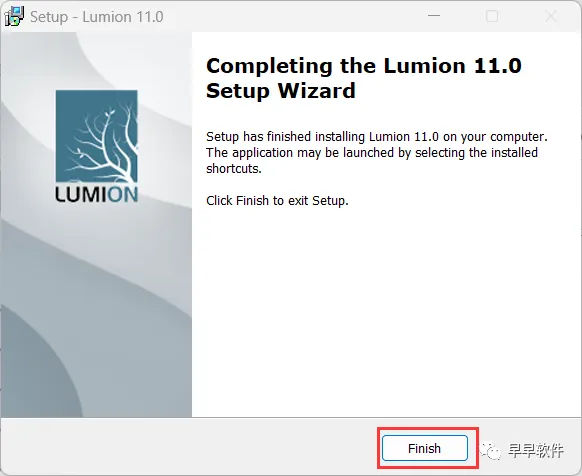582x476 pixels.
Task: Click the "Setup has finished installing" sentence
Action: (377, 137)
